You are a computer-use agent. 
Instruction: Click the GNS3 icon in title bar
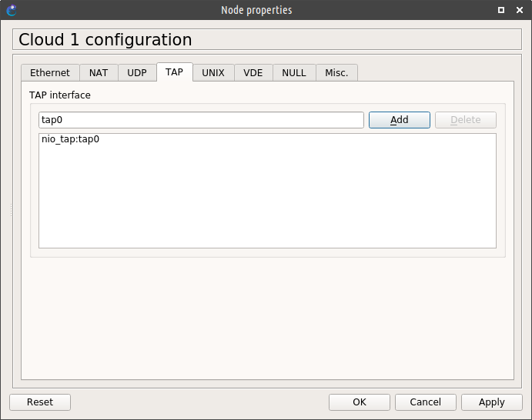11,10
